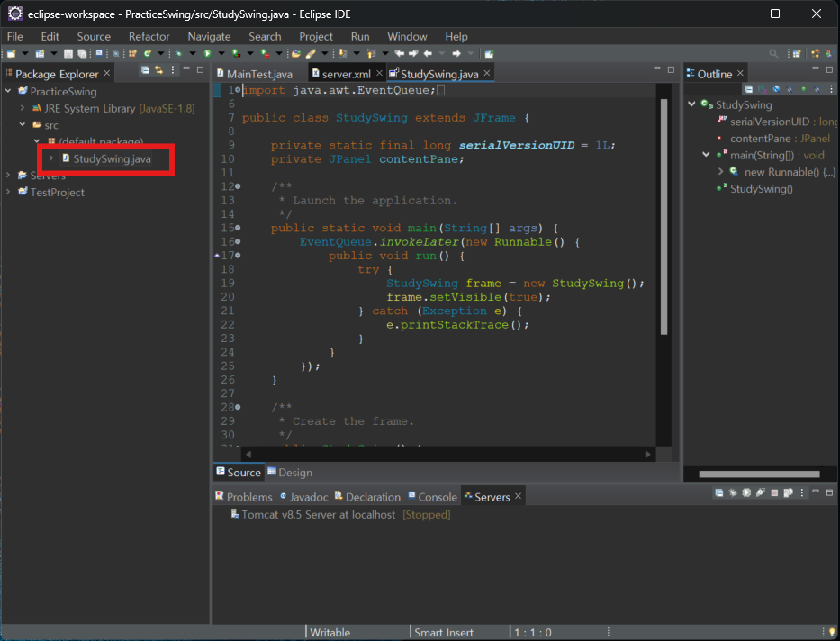Image resolution: width=840 pixels, height=641 pixels.
Task: Collapse the PracticeSwing project node
Action: 8,92
